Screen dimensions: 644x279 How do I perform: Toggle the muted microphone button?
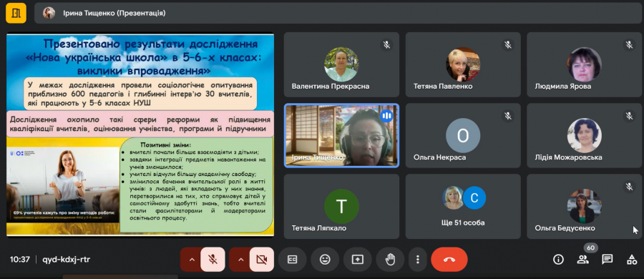click(213, 259)
